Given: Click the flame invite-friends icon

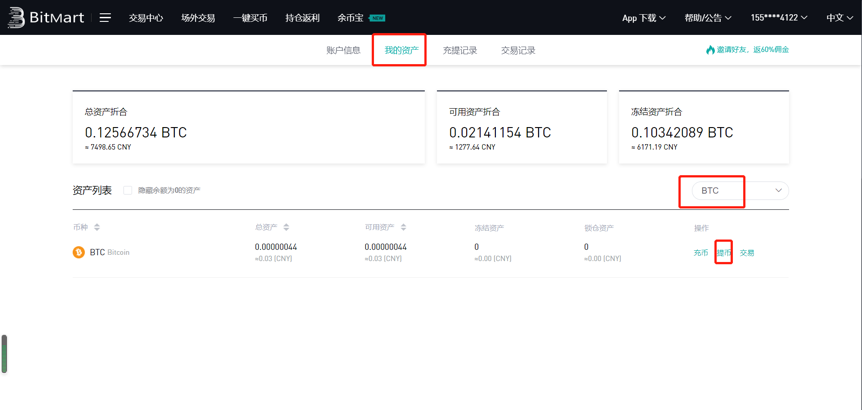Looking at the screenshot, I should pos(710,50).
